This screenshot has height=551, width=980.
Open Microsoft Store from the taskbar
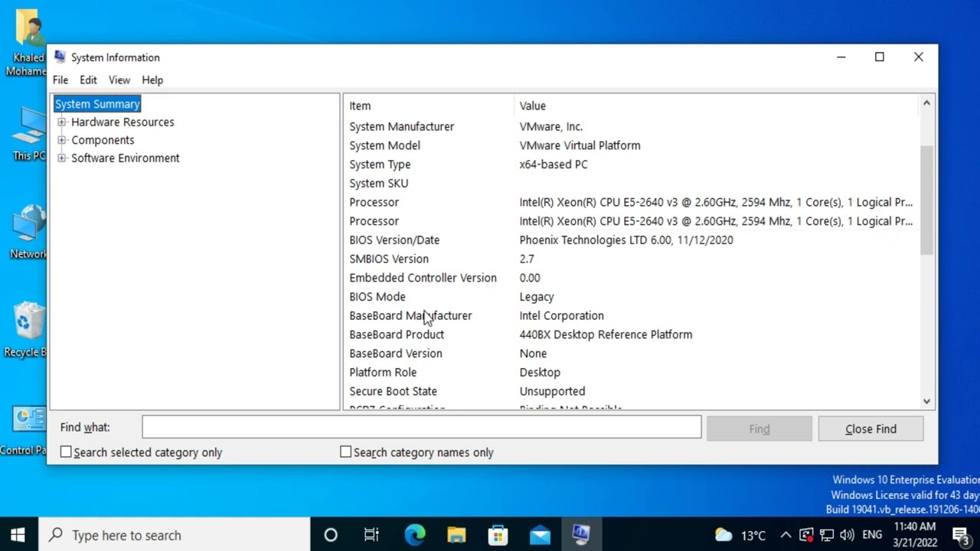(x=498, y=535)
